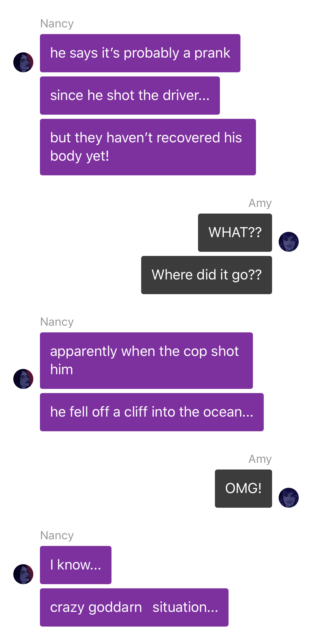Select the 'he says it's probably a prank' bubble
Viewport: 312px width, 644px height.
coord(140,53)
